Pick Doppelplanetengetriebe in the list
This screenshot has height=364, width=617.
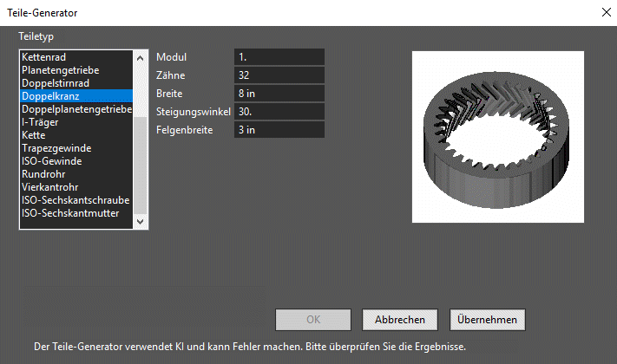click(x=76, y=109)
